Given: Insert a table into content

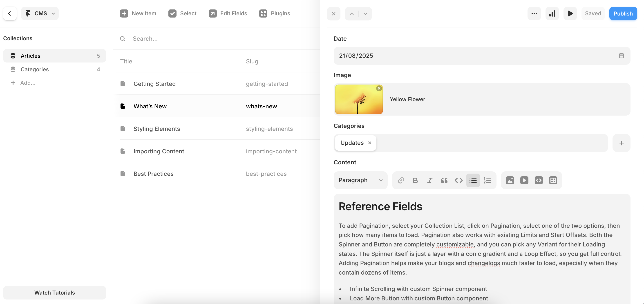Looking at the screenshot, I should click(x=553, y=180).
